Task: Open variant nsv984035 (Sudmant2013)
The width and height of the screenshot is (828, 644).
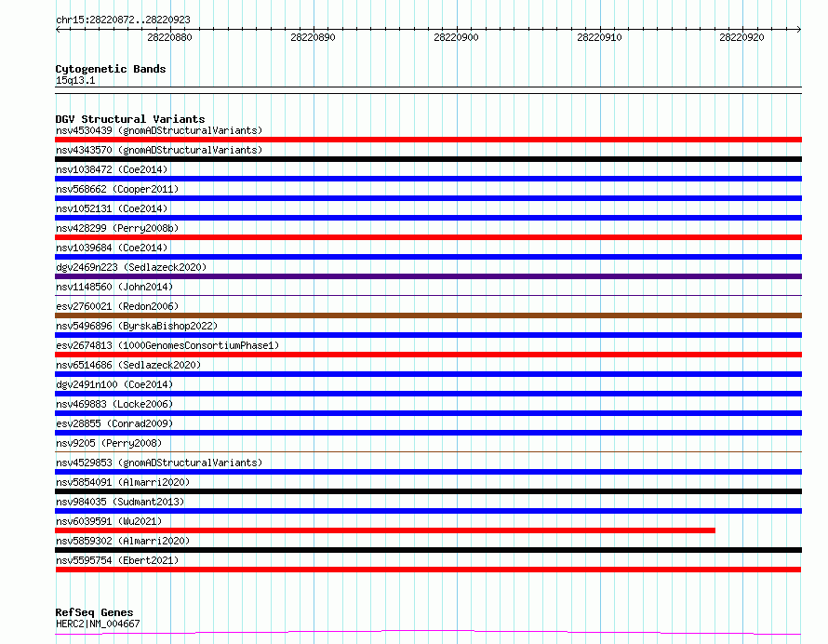Action: (120, 502)
